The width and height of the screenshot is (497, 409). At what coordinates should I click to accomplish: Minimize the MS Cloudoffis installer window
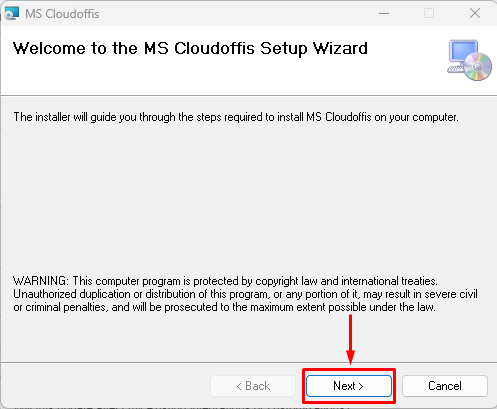pos(384,14)
